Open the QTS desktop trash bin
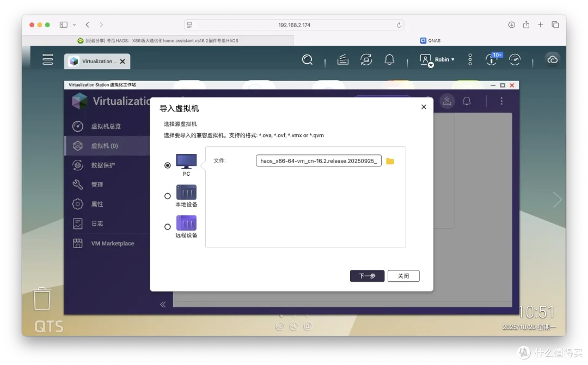The width and height of the screenshot is (588, 365). [x=41, y=299]
